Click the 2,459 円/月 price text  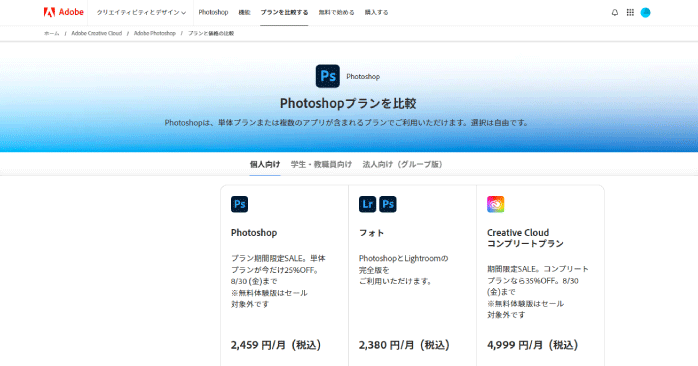click(276, 345)
